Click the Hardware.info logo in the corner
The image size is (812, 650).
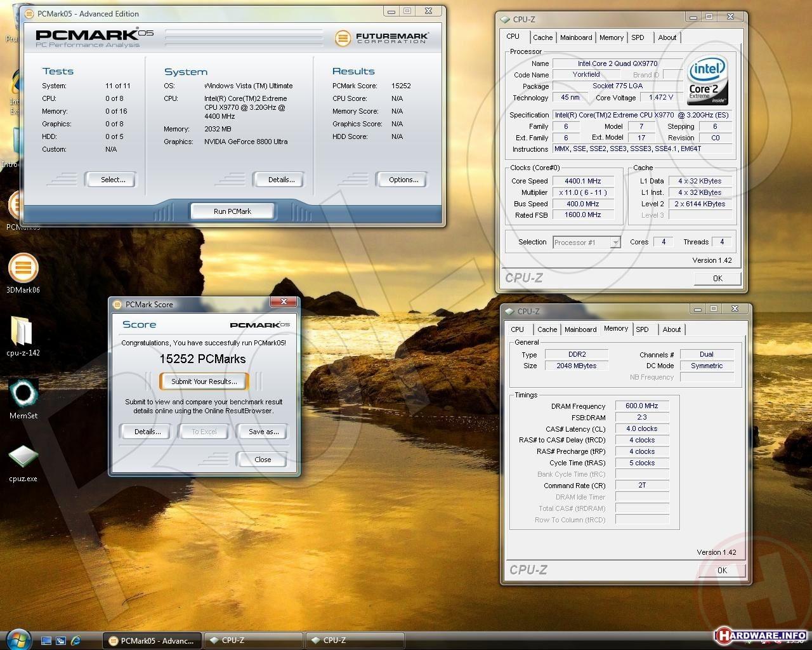(x=761, y=635)
